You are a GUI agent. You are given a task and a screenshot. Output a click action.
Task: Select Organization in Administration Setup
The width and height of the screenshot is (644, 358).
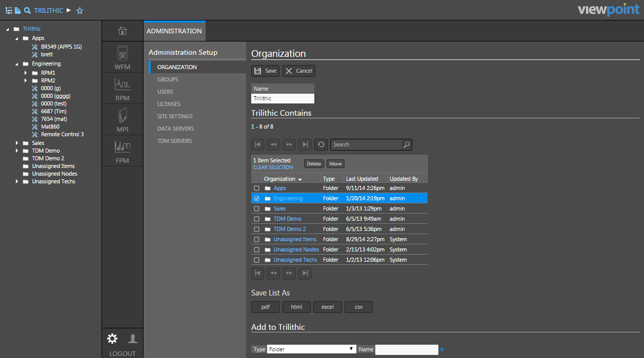coord(197,67)
